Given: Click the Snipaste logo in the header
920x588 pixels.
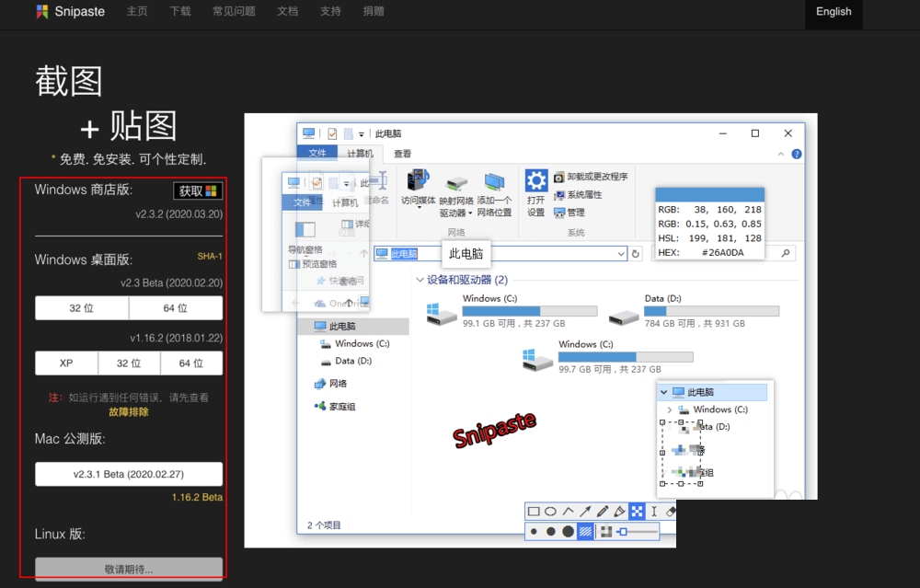Looking at the screenshot, I should tap(71, 11).
